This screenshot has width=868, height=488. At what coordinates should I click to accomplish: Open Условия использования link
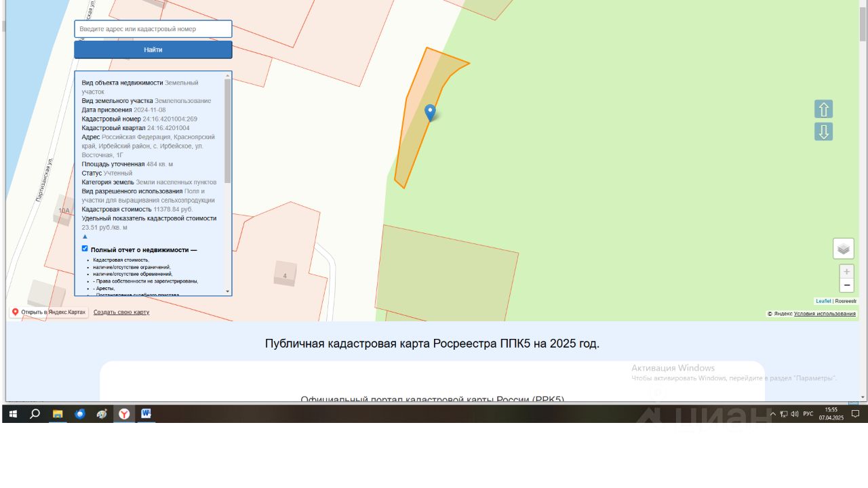coord(825,314)
